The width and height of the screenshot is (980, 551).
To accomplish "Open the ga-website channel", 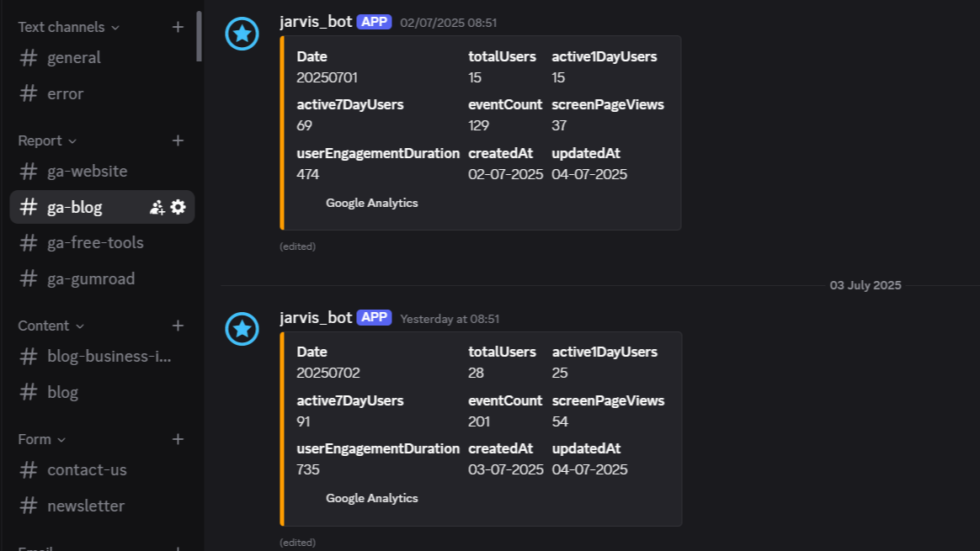I will [x=102, y=171].
